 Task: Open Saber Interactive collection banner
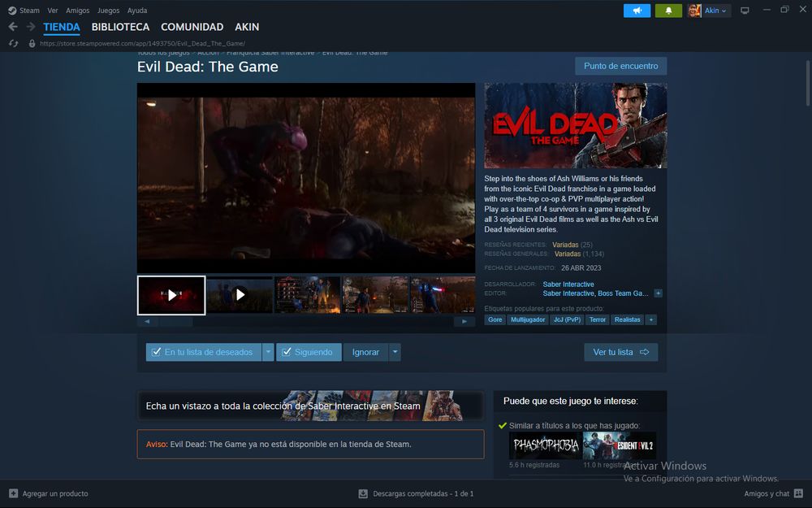[311, 406]
